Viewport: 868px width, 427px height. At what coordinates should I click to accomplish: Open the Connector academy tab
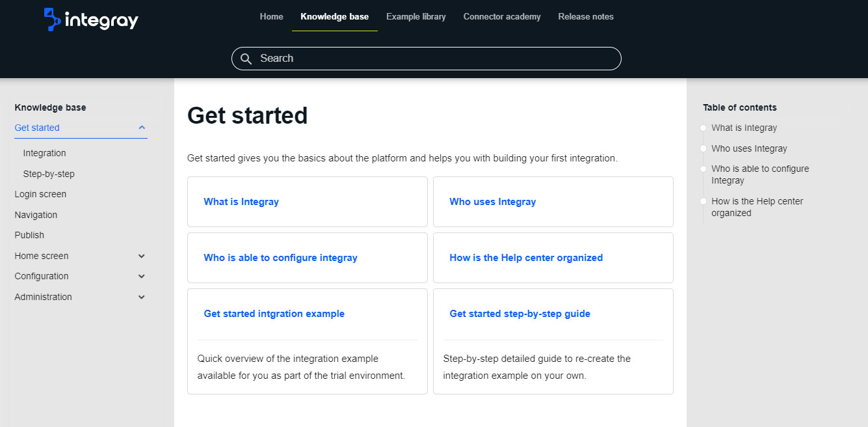click(501, 17)
